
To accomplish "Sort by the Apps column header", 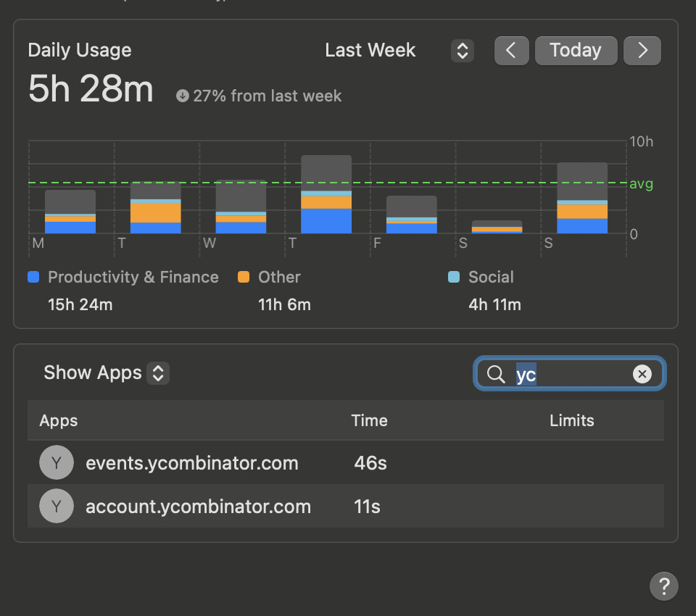I will click(x=59, y=420).
